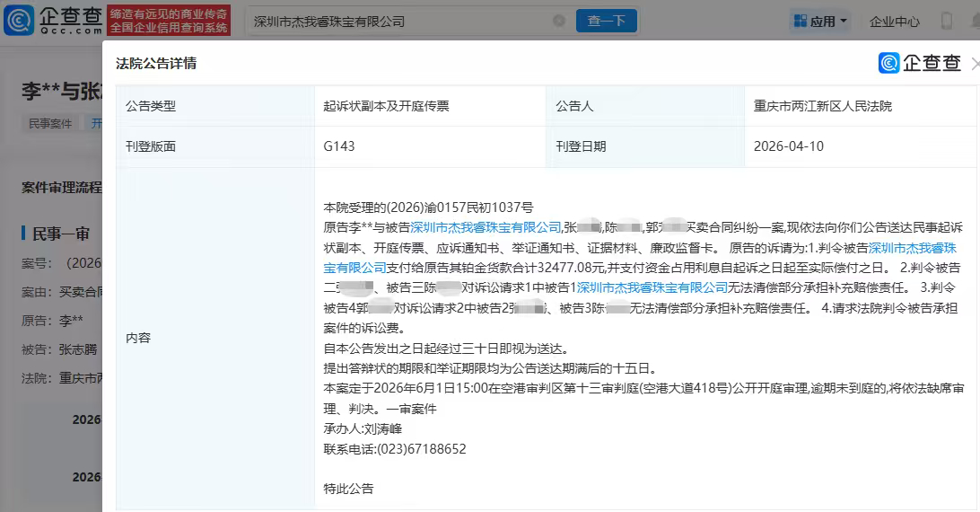Click the 法院公告详情 dialog title
The image size is (980, 512).
[156, 63]
